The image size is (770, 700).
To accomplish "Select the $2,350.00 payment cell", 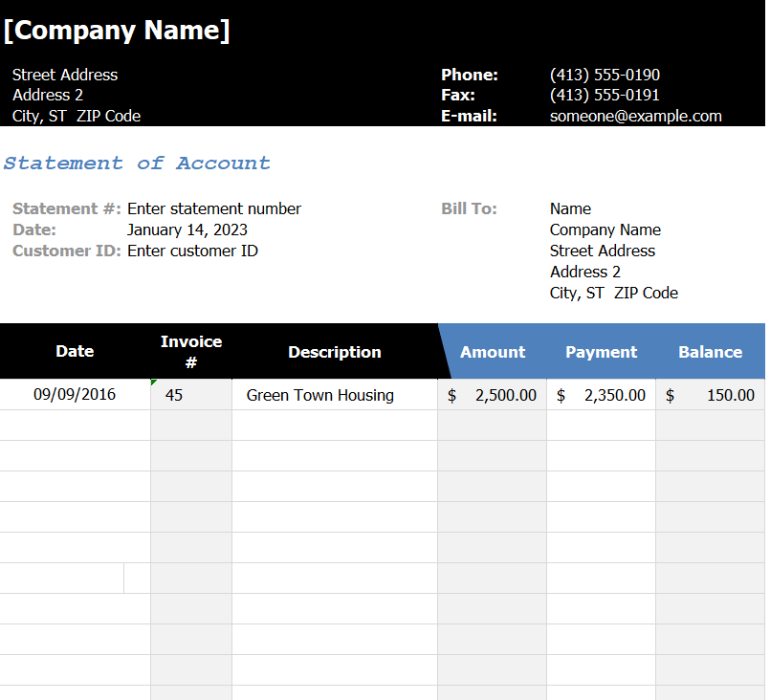I will point(601,395).
